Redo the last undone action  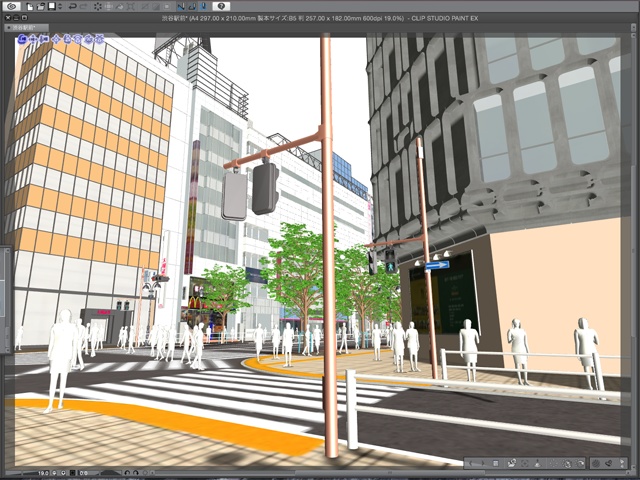tap(84, 7)
